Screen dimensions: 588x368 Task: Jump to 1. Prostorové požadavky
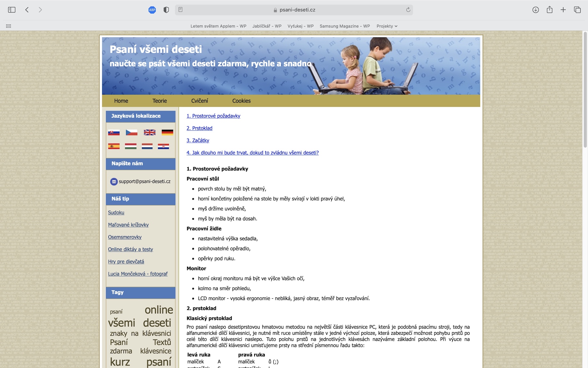(213, 116)
